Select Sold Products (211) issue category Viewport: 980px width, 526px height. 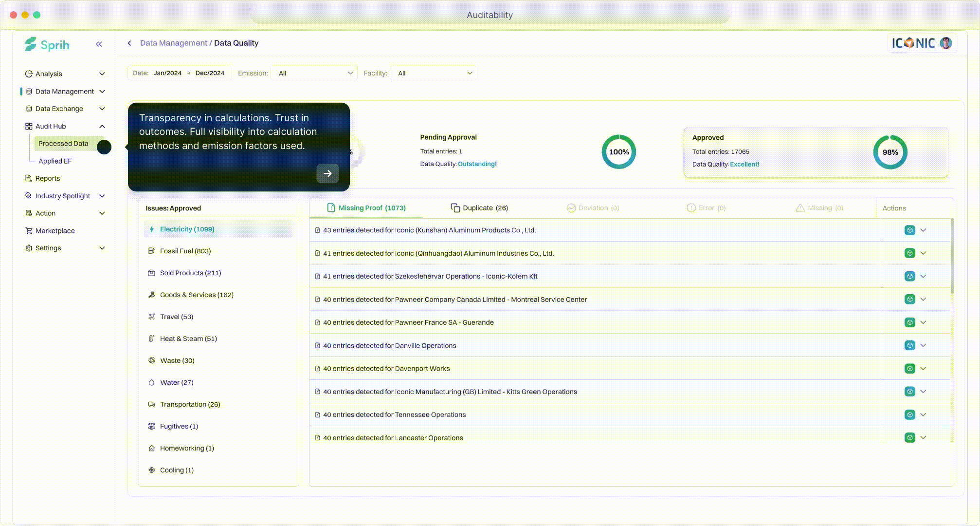[218, 273]
